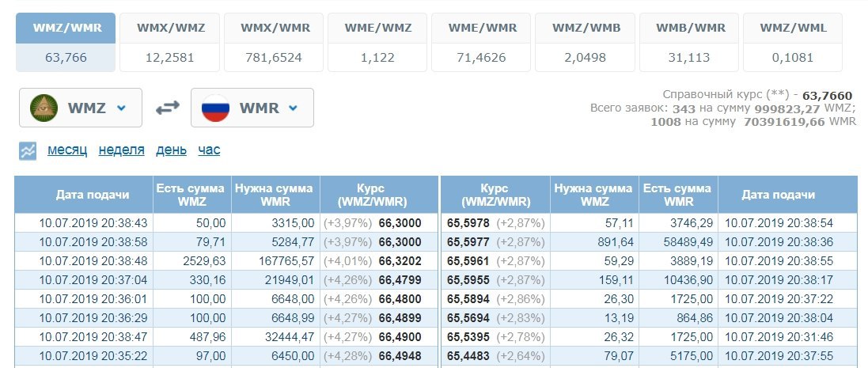Switch to the WMX/WMR pair tab
Image resolution: width=868 pixels, height=368 pixels.
point(274,42)
